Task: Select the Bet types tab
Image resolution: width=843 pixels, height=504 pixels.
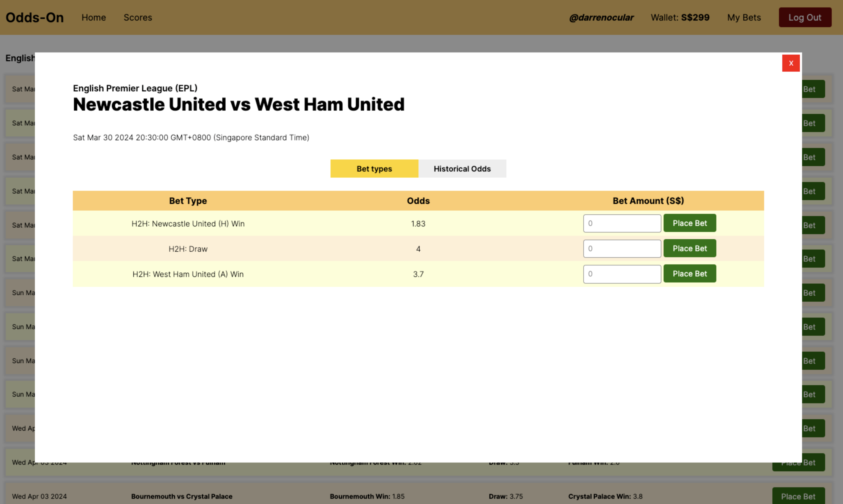Action: [x=374, y=169]
